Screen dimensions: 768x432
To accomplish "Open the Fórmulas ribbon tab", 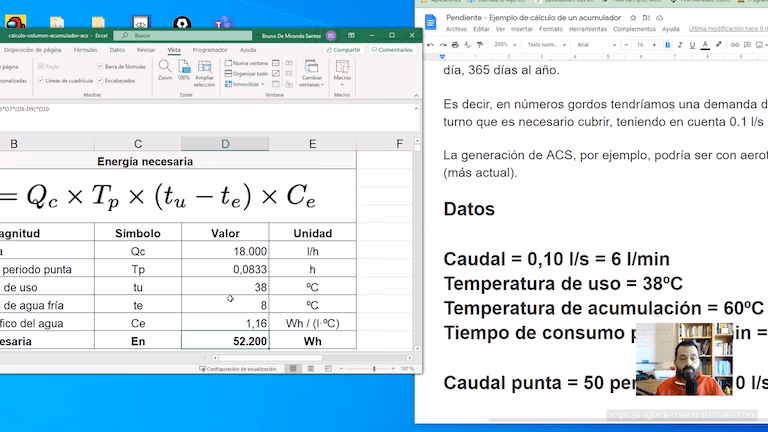I will click(x=85, y=50).
